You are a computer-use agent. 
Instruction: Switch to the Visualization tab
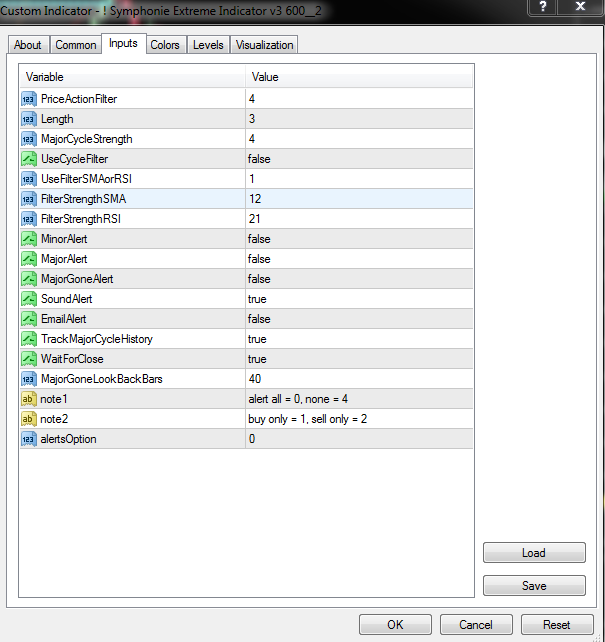click(x=264, y=45)
